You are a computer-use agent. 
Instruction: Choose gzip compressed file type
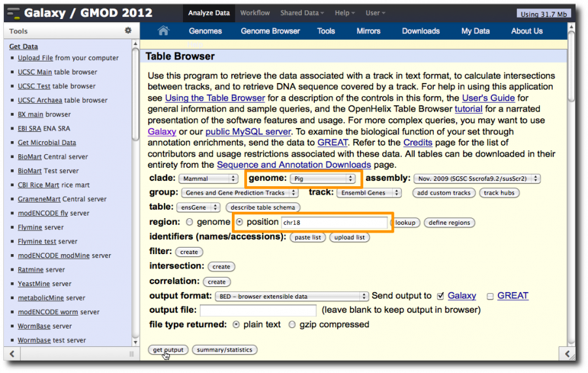(292, 325)
